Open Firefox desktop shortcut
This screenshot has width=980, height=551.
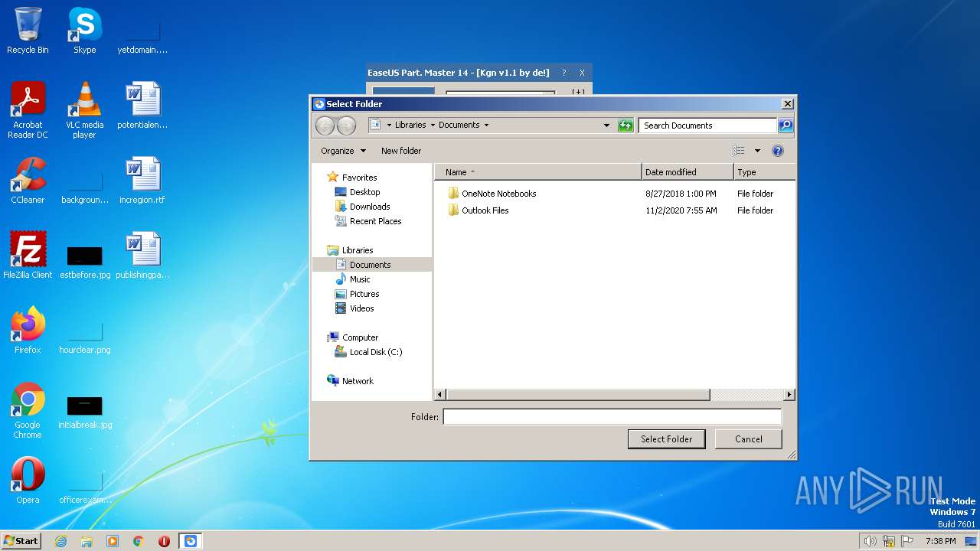[28, 331]
